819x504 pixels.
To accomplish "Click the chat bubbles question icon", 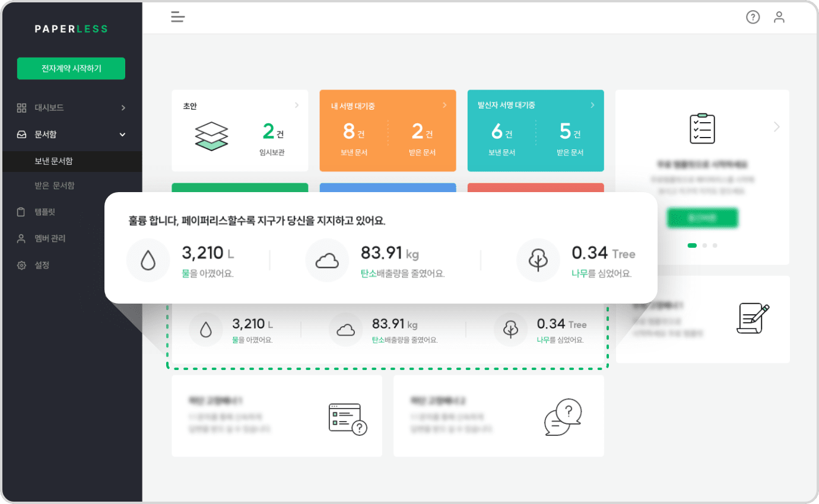I will (562, 417).
